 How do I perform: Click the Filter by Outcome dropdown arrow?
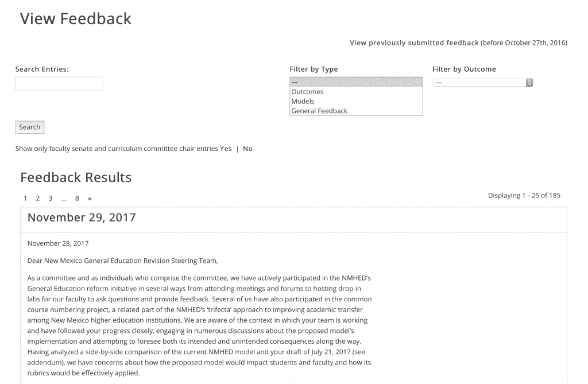[529, 83]
